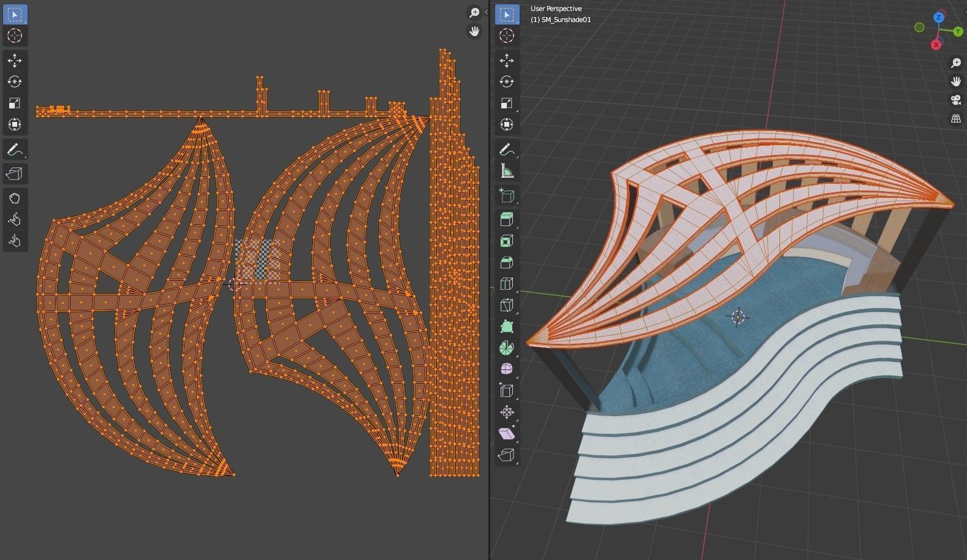This screenshot has height=560, width=967.
Task: Select the Select tool in UV editor
Action: pyautogui.click(x=15, y=14)
